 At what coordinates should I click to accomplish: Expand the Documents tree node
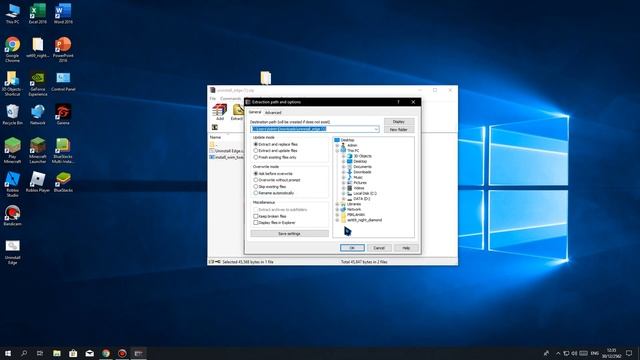344,167
